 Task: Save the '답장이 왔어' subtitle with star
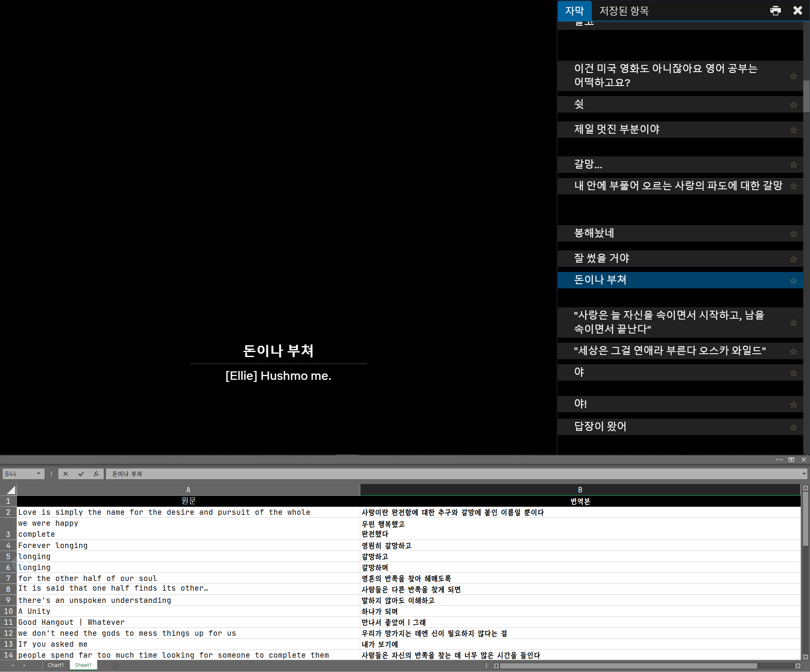[x=794, y=427]
